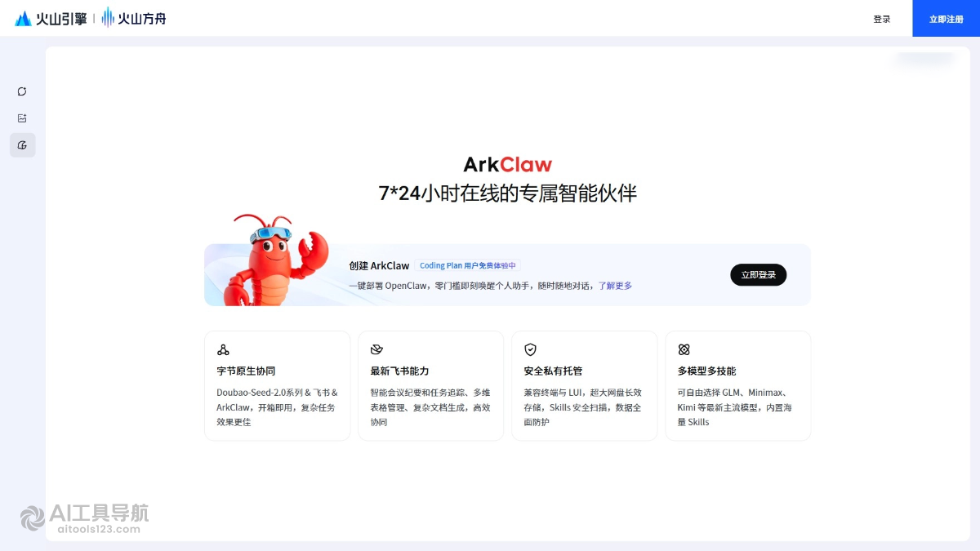
Task: Click the 创建 ArkClaw title text
Action: (379, 265)
